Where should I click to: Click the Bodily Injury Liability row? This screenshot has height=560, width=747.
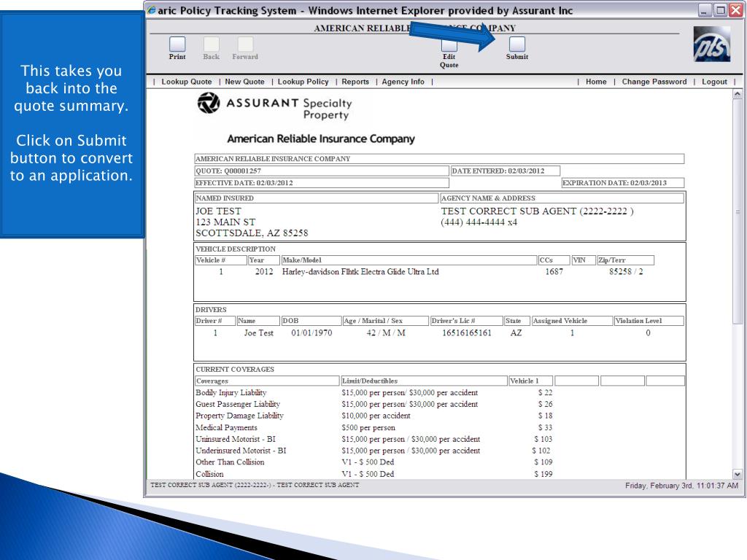[x=374, y=392]
